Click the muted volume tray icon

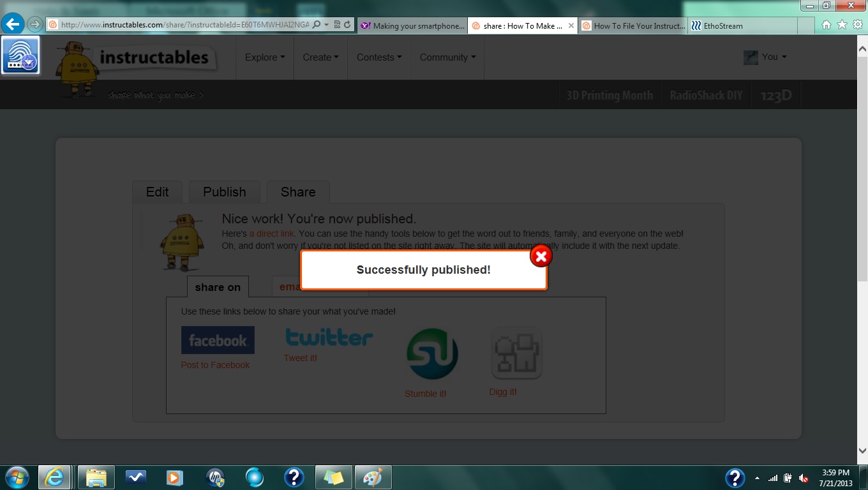pos(804,478)
